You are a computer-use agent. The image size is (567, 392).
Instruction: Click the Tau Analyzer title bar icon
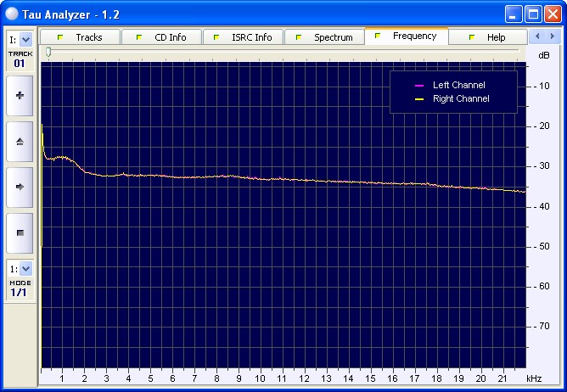pos(11,14)
